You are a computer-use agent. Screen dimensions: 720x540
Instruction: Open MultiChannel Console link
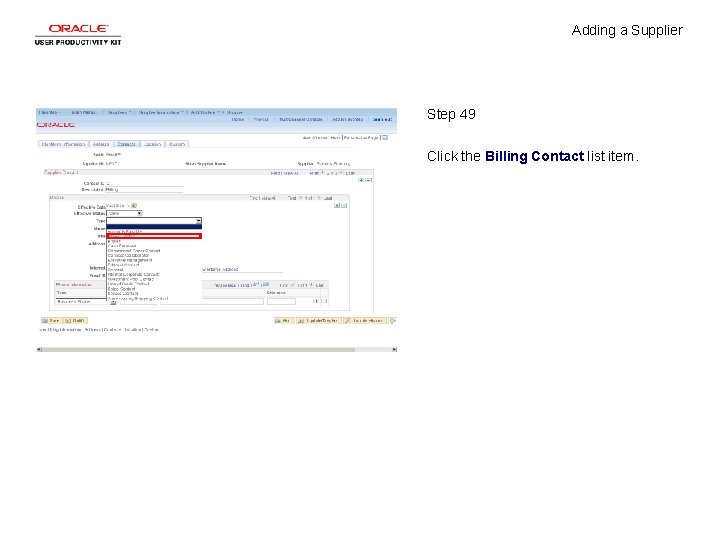pyautogui.click(x=301, y=119)
